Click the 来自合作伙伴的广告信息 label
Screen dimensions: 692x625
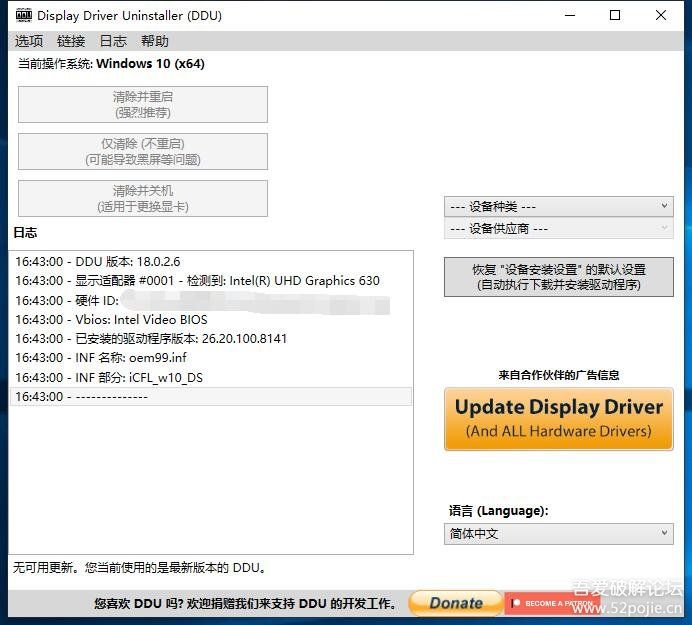coord(559,375)
